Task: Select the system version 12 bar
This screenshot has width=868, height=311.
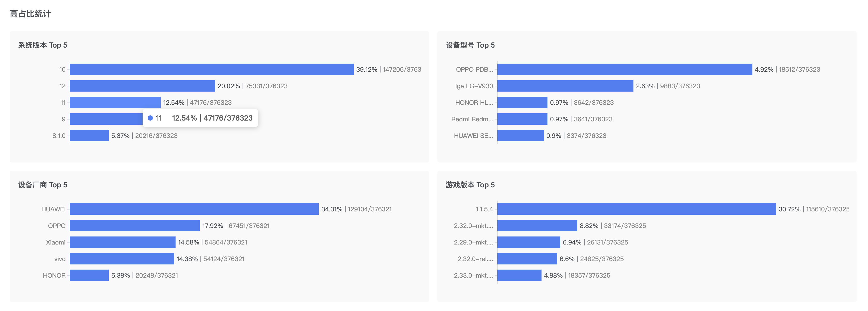Action: point(142,86)
